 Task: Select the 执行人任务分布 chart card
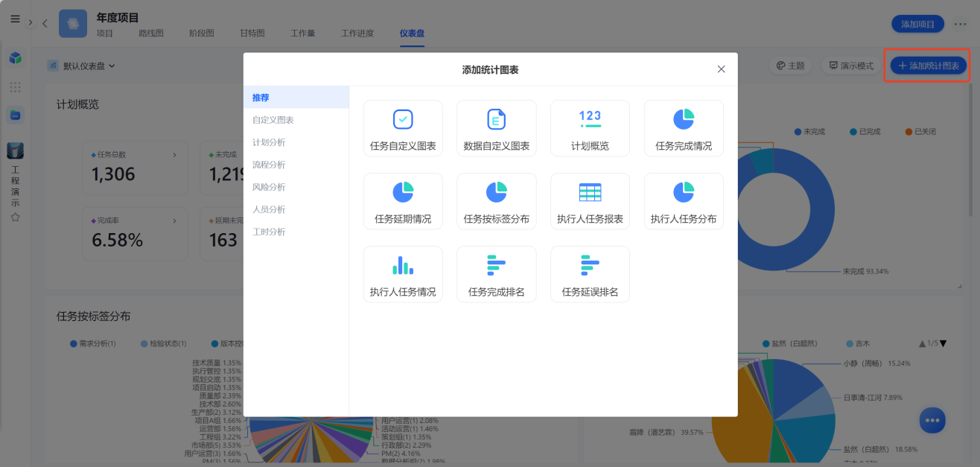click(x=684, y=201)
